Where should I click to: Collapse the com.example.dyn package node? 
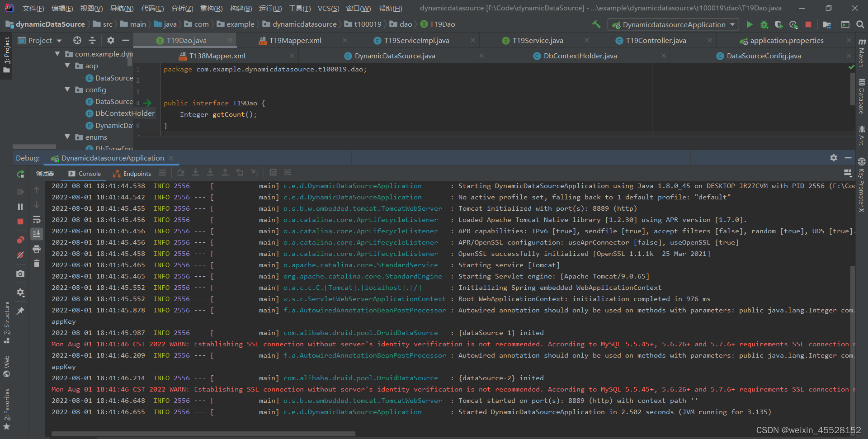(57, 54)
